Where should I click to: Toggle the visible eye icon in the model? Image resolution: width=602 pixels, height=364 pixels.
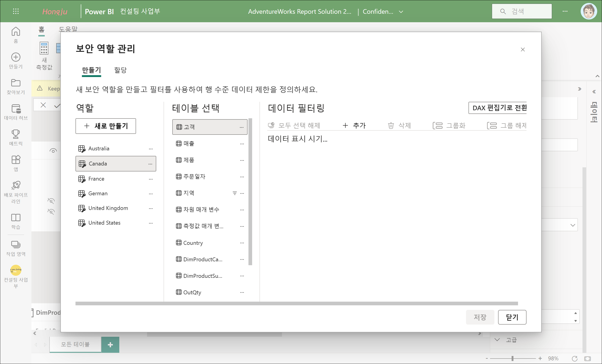click(x=53, y=151)
